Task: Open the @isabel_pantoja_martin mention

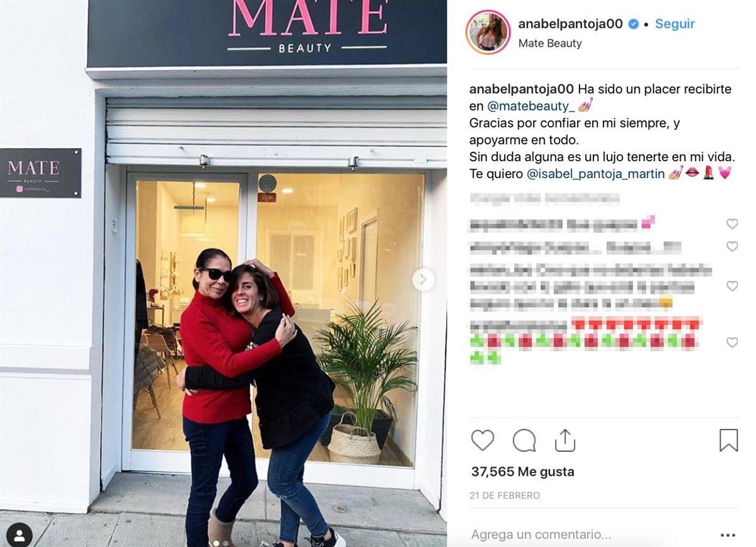Action: click(595, 174)
